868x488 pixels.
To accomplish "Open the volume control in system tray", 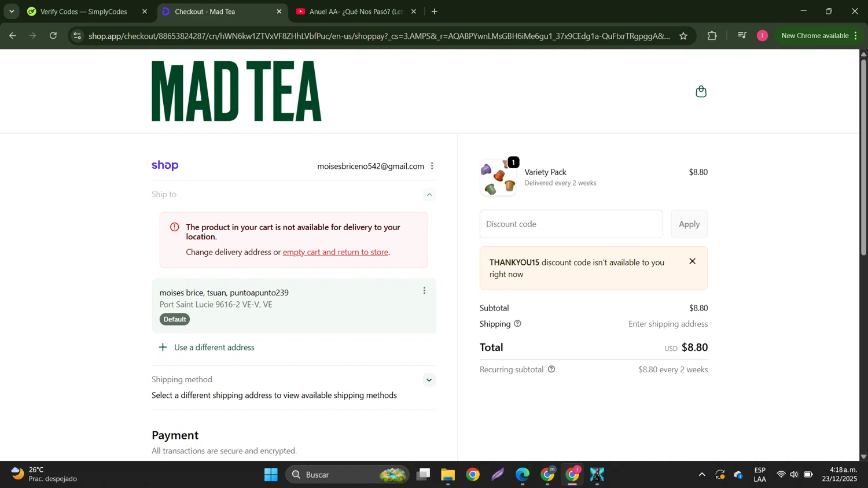I will click(794, 475).
